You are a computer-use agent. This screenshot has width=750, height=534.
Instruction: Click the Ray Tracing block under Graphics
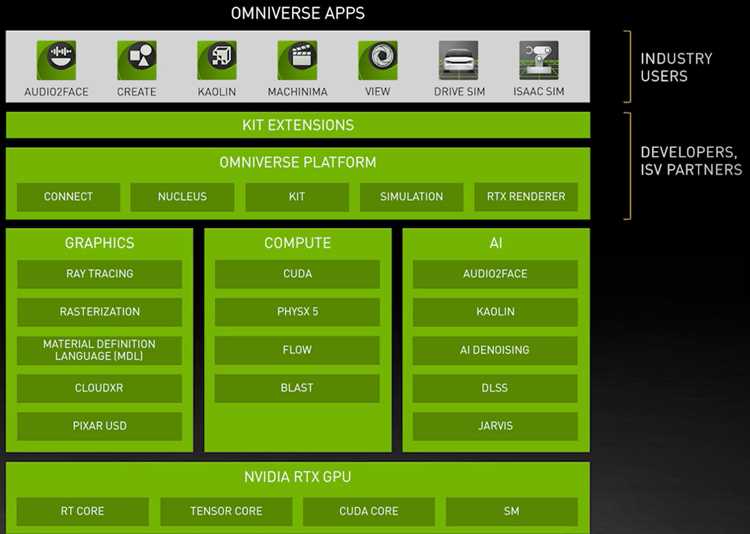[99, 274]
